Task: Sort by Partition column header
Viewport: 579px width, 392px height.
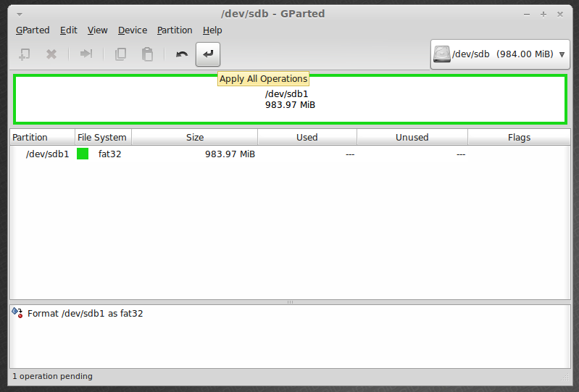Action: 43,138
